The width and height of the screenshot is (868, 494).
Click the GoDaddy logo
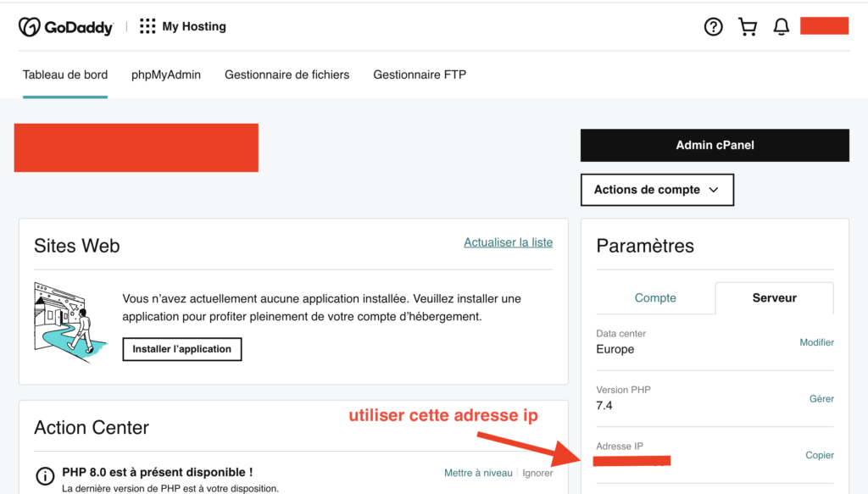click(66, 26)
